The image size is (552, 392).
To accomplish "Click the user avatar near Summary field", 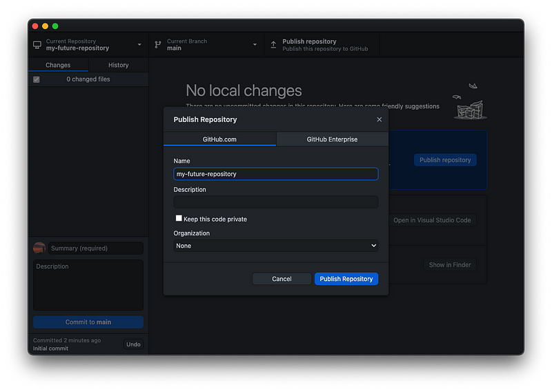I will [39, 248].
